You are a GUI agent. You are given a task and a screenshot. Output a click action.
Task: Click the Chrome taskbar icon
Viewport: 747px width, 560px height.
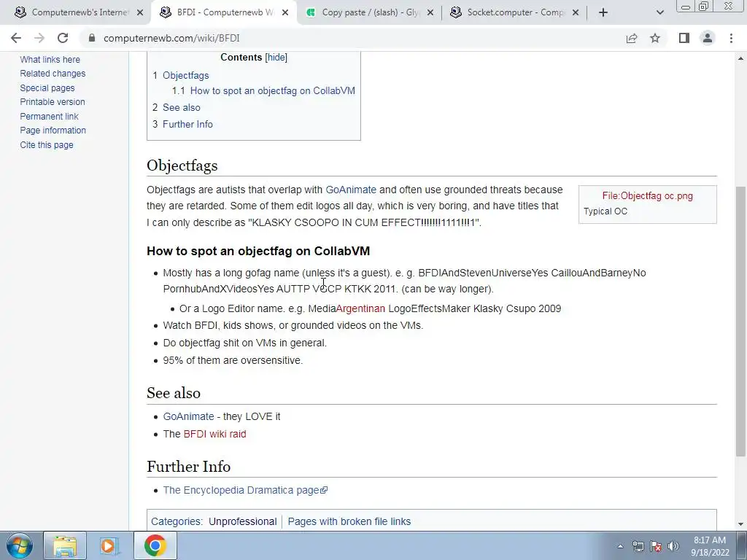(x=155, y=545)
